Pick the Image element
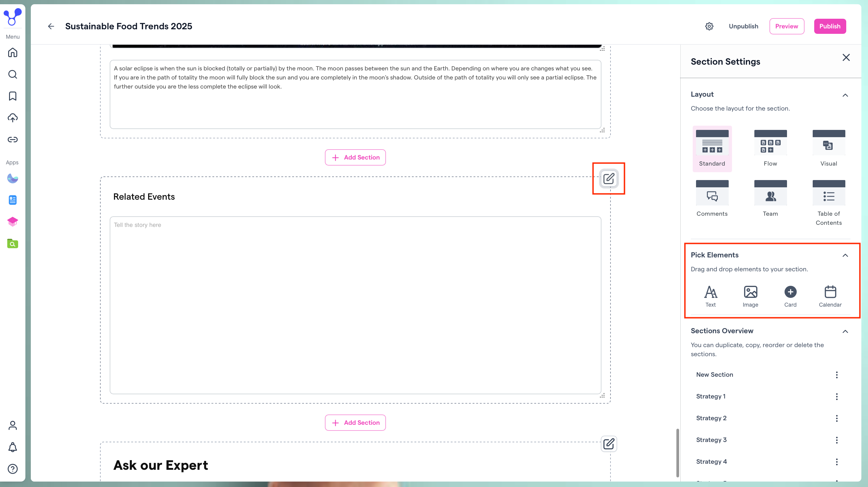Image resolution: width=868 pixels, height=487 pixels. 750,296
